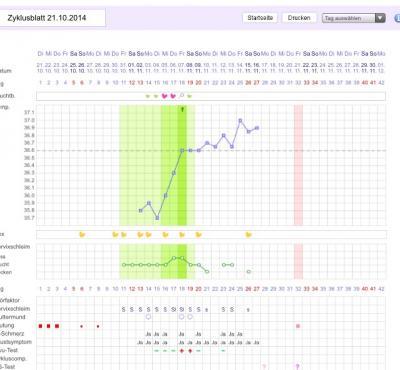Click the Zyklusblatt 21.10.2014 title field
Viewport: 400px width, 370px height.
[52, 18]
